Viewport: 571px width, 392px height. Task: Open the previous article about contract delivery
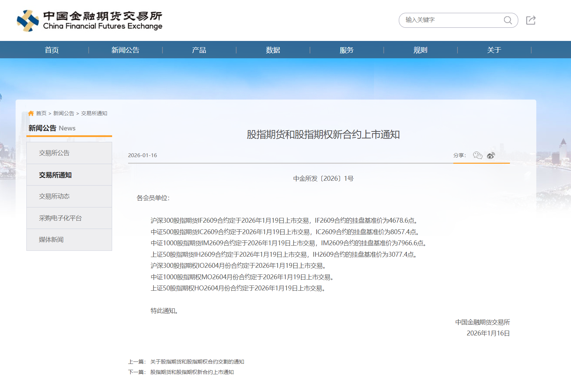point(197,361)
